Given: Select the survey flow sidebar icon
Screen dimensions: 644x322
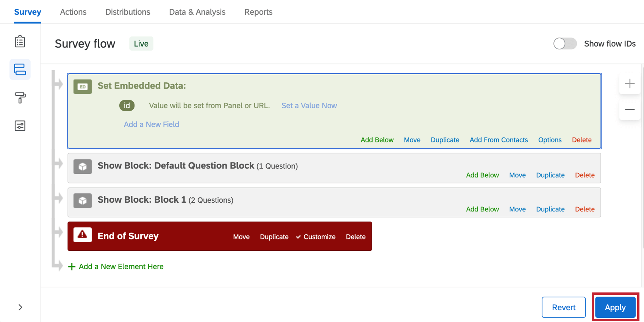Looking at the screenshot, I should pyautogui.click(x=20, y=69).
